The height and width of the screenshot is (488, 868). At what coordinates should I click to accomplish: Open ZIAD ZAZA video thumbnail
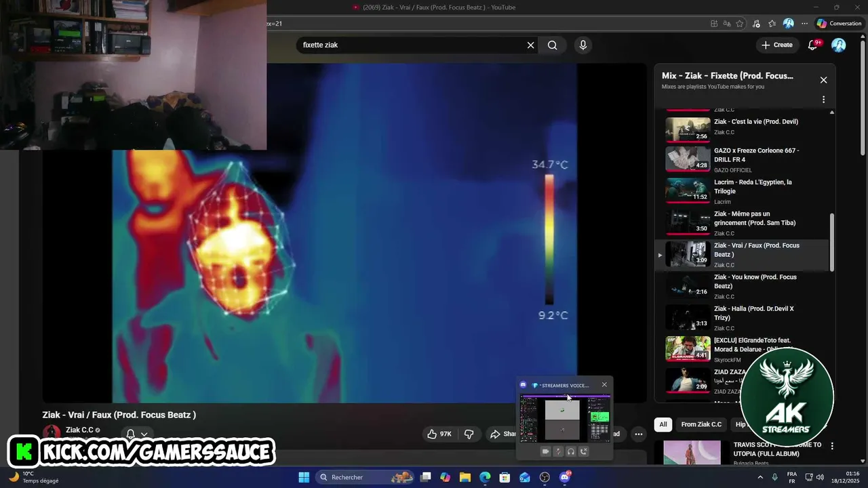[688, 380]
